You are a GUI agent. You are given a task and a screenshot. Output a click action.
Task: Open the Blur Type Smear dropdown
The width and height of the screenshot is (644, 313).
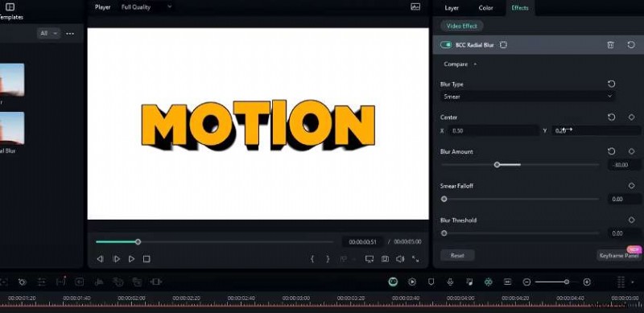coord(527,97)
